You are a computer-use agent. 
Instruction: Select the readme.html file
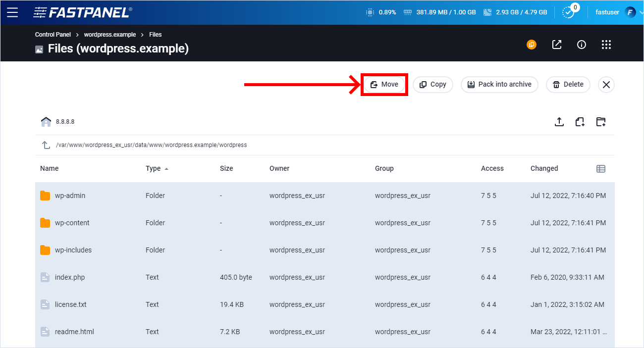click(x=74, y=332)
